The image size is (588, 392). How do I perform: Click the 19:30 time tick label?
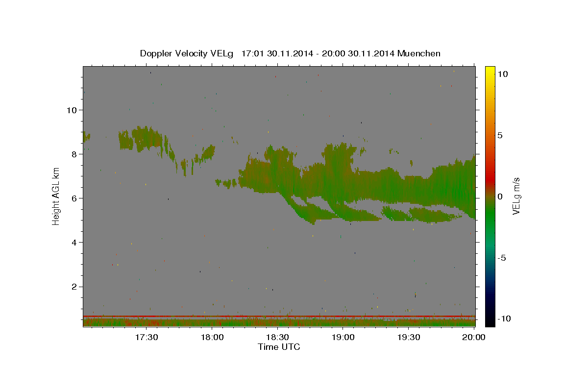(409, 337)
